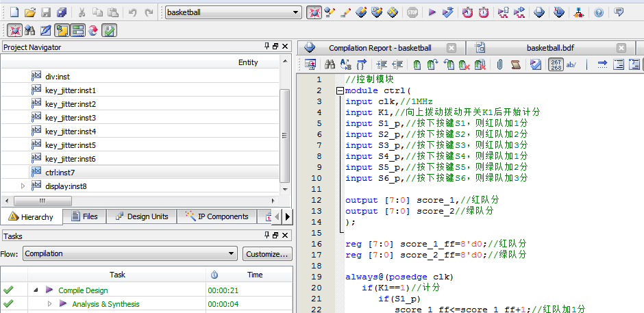Click the Customize... button
The height and width of the screenshot is (313, 644).
click(x=267, y=253)
